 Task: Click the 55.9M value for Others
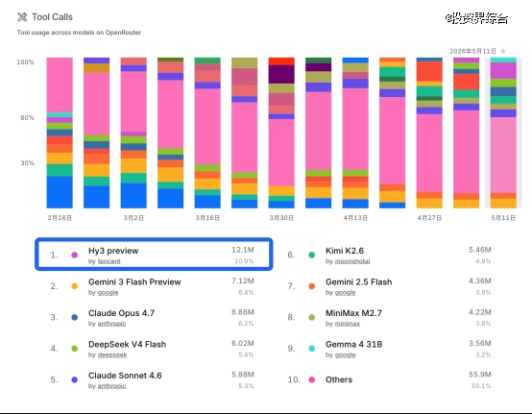(480, 375)
